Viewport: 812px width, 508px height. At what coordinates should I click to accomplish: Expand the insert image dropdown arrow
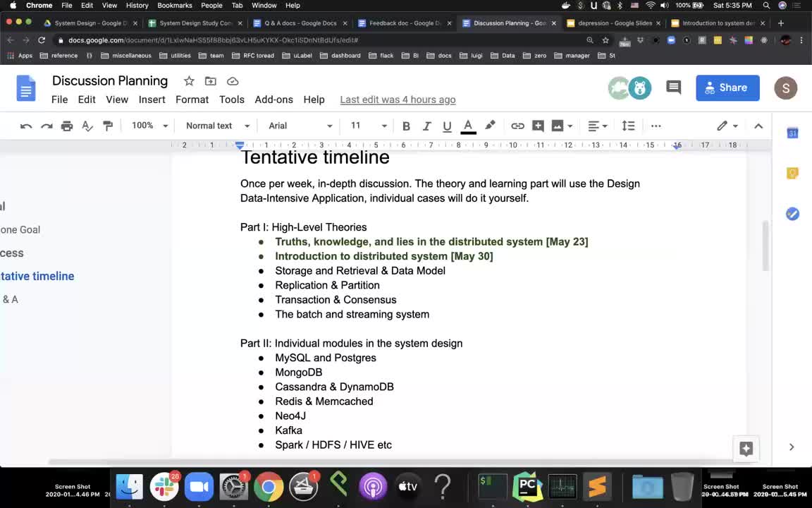point(570,126)
